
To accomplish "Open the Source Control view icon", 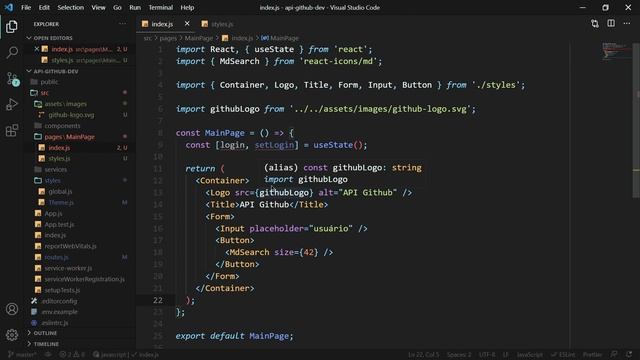I will coord(12,78).
